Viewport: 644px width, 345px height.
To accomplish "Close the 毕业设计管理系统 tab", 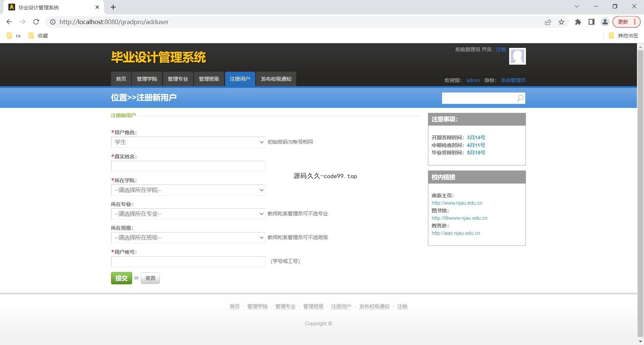I will [x=97, y=7].
